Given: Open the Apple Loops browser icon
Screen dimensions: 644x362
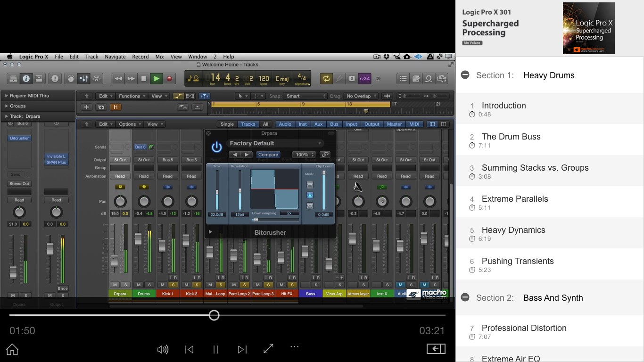Looking at the screenshot, I should click(x=429, y=78).
